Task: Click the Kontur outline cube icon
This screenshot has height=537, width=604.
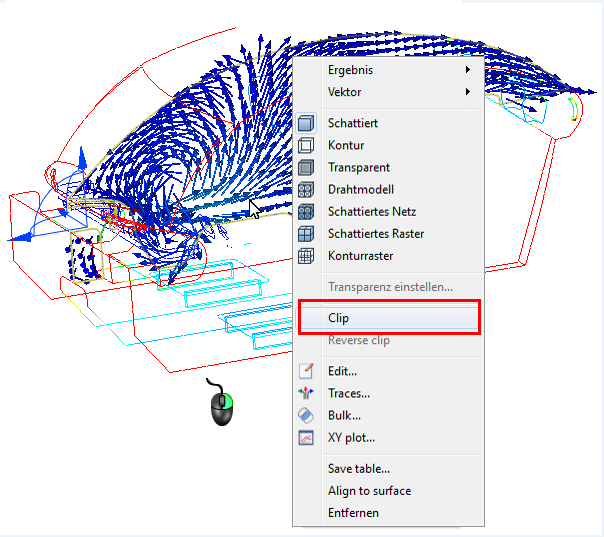Action: pyautogui.click(x=306, y=145)
